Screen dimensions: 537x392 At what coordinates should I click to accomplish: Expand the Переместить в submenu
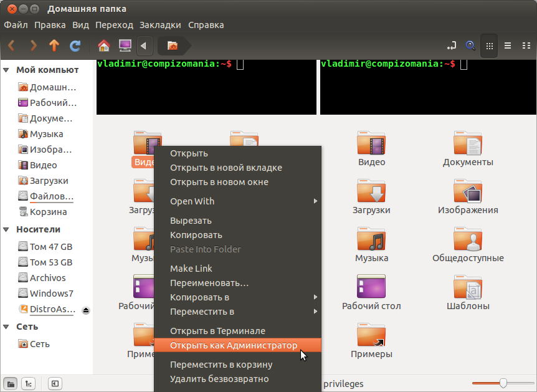point(238,312)
